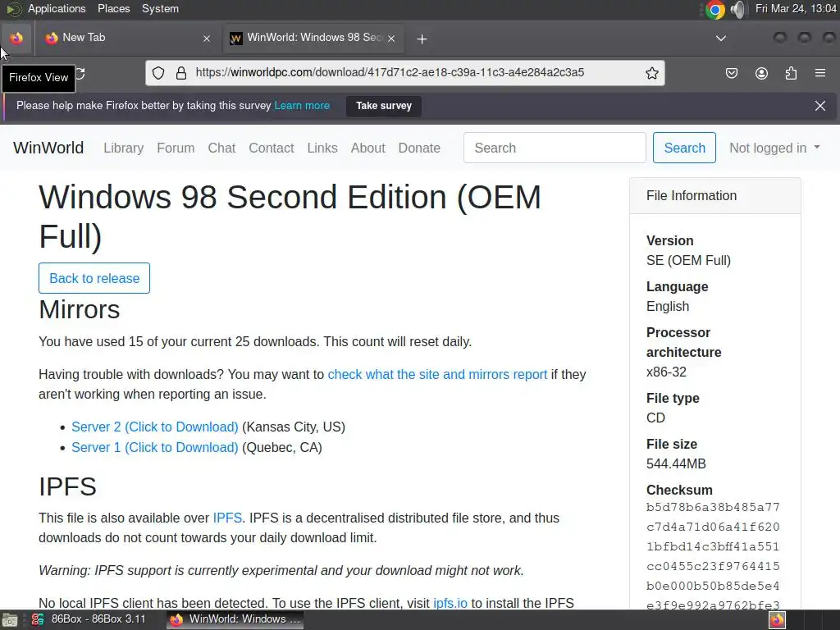The image size is (840, 630).
Task: Click the Firefox icon in bottom-right panel
Action: point(777,620)
